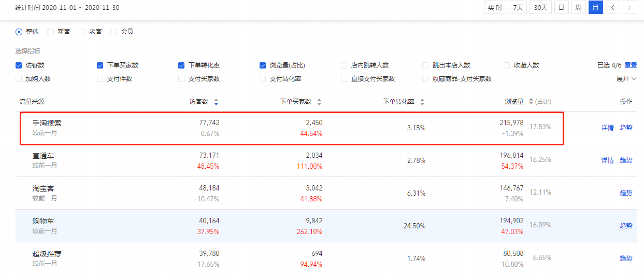The width and height of the screenshot is (644, 273).
Task: Click the 淘宝客 source name
Action: [x=44, y=188]
